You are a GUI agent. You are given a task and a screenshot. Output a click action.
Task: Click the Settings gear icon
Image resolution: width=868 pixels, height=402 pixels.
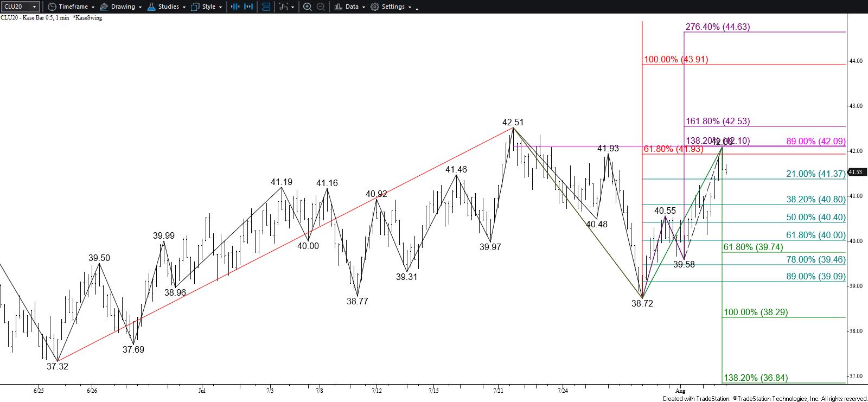(375, 7)
